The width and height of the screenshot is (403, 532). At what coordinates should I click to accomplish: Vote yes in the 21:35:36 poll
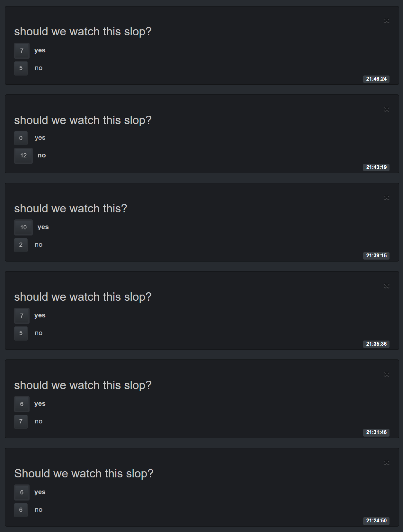22,315
